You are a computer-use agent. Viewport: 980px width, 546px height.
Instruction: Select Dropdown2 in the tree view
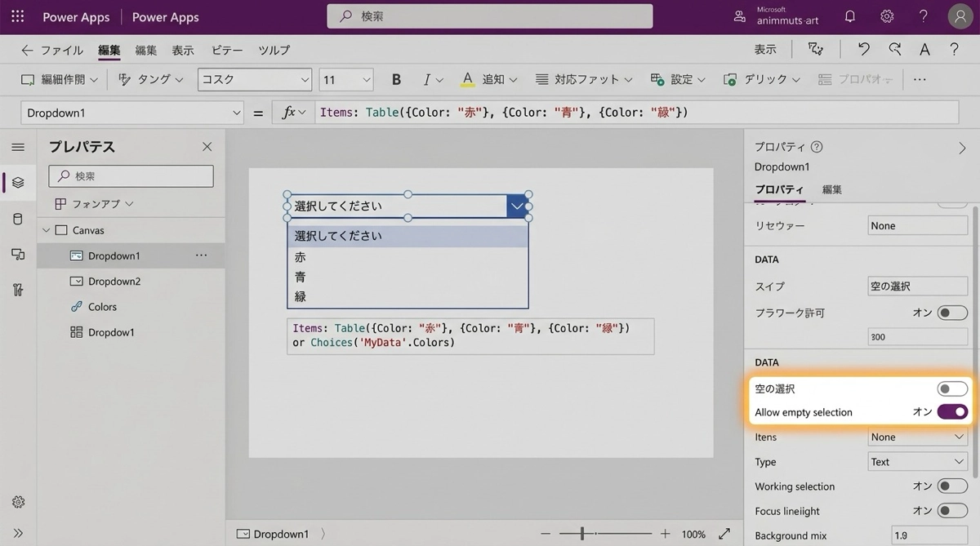click(114, 282)
